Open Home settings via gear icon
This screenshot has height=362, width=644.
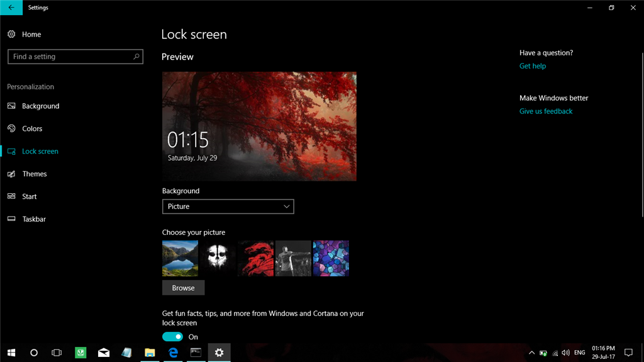[x=11, y=34]
